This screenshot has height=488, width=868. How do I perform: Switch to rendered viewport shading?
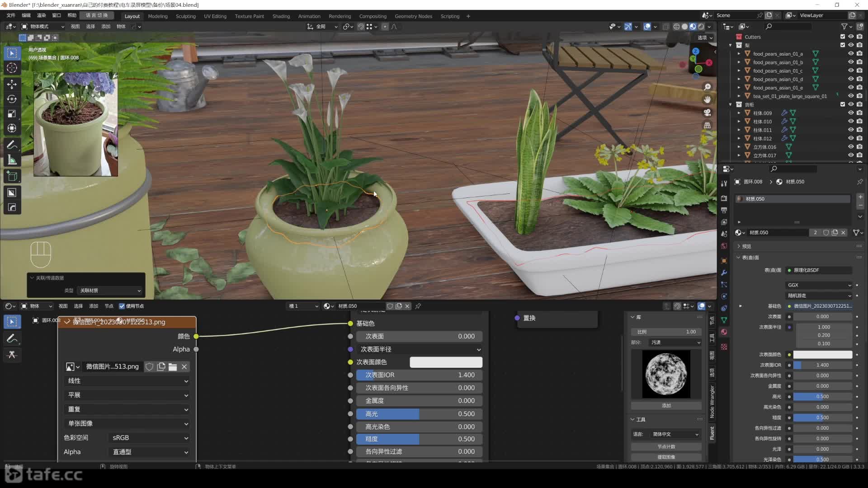tap(701, 27)
